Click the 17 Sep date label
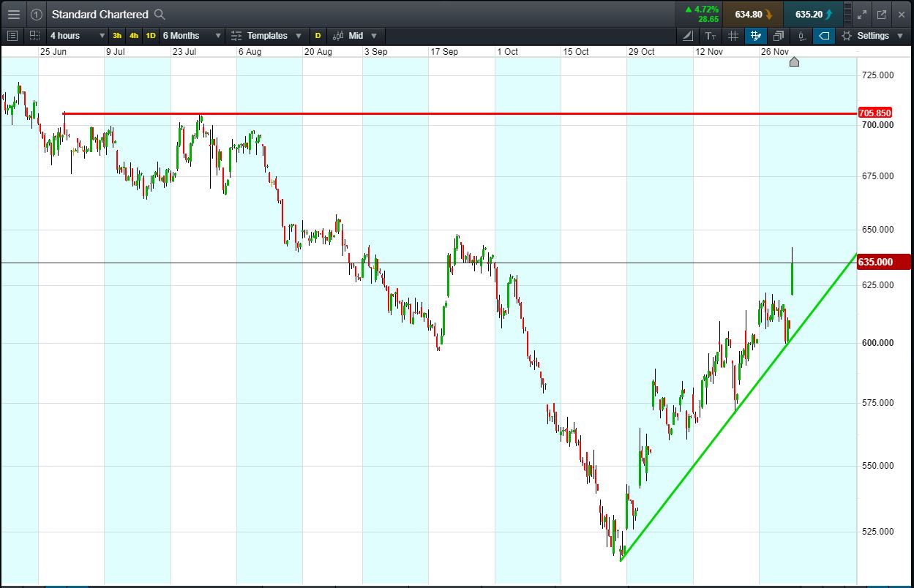 (x=444, y=52)
